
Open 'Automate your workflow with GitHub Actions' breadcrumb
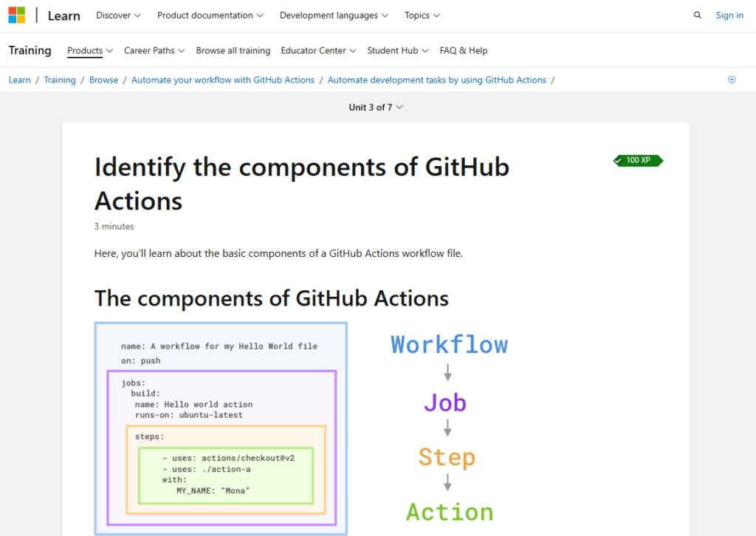click(223, 80)
